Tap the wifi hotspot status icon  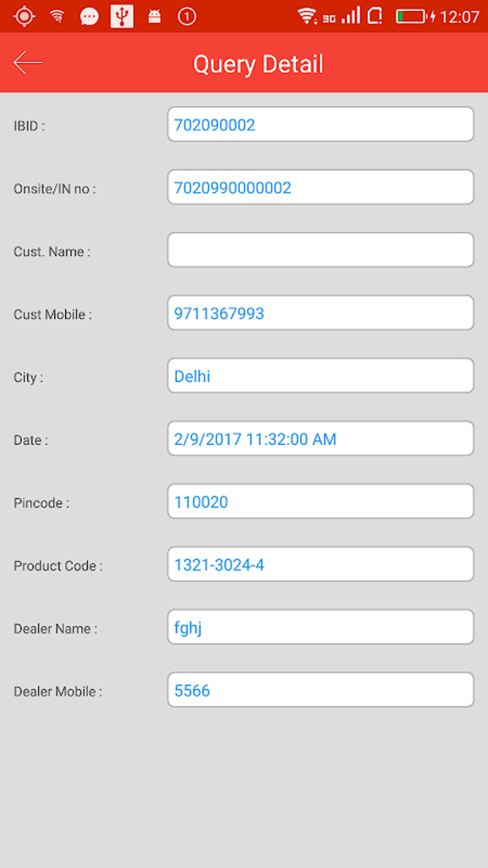[x=57, y=17]
